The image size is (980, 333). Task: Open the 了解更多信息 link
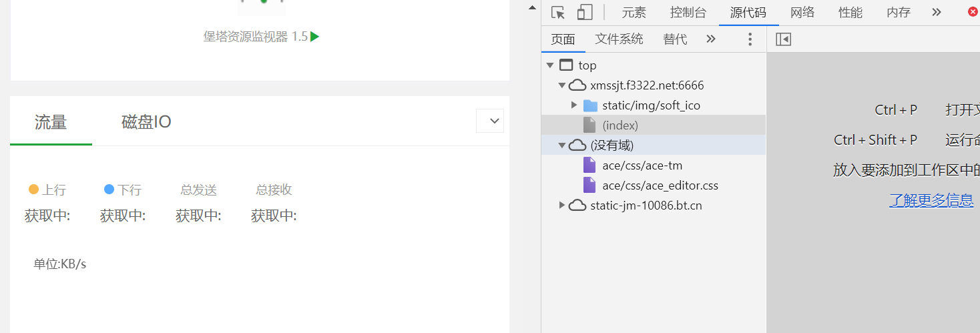931,200
